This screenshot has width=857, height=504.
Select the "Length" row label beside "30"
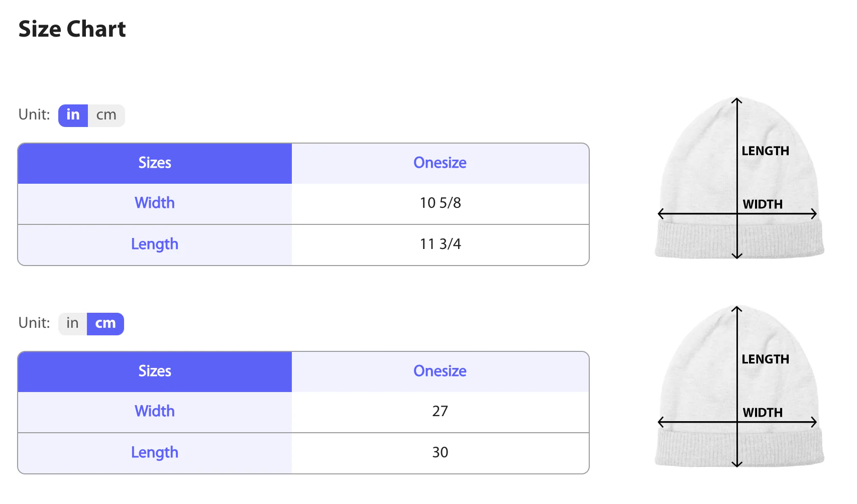(155, 452)
